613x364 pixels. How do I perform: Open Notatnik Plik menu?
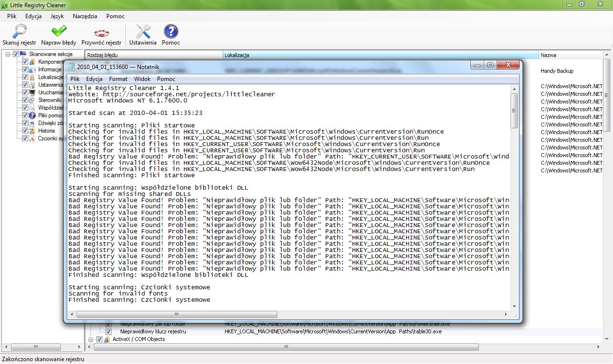pyautogui.click(x=75, y=79)
